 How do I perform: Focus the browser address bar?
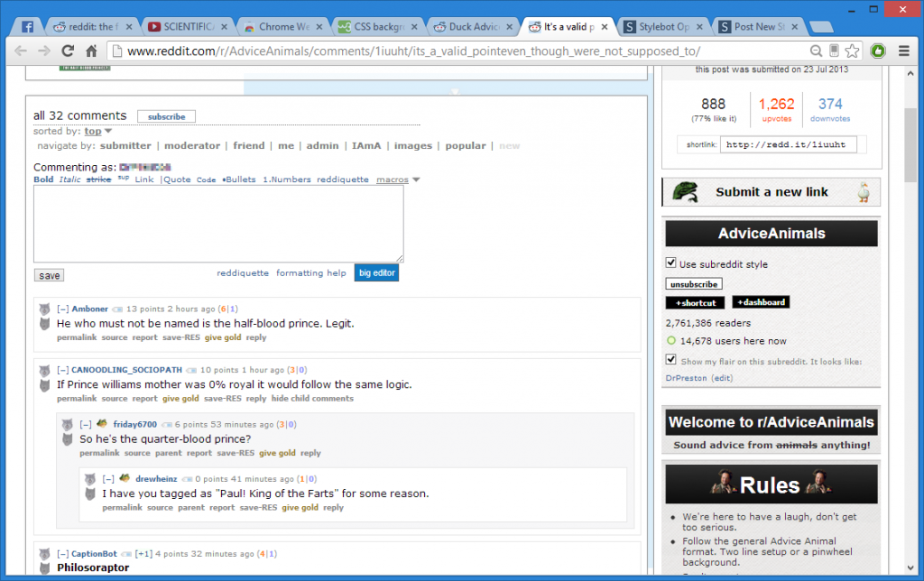(x=461, y=51)
